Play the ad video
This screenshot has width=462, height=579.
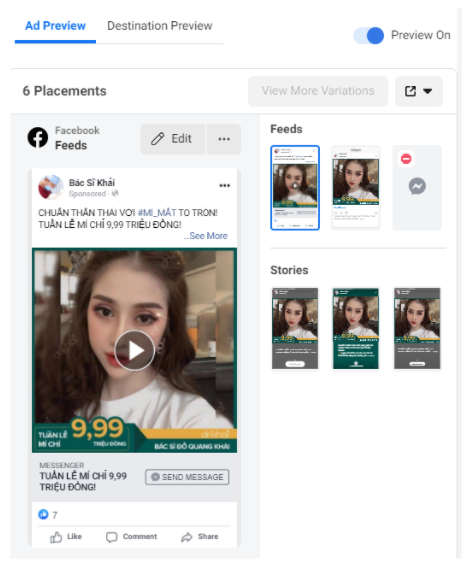tap(134, 350)
